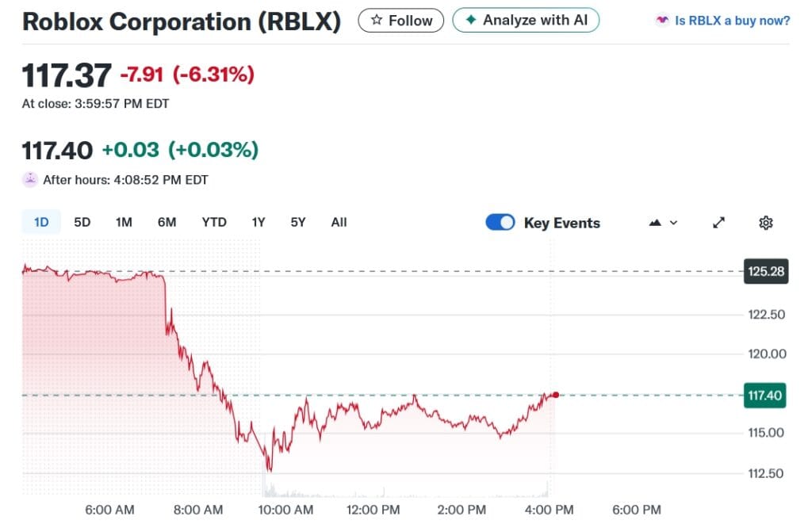Switch chart to 5Y range
Viewport: 812px width, 524px height.
298,222
